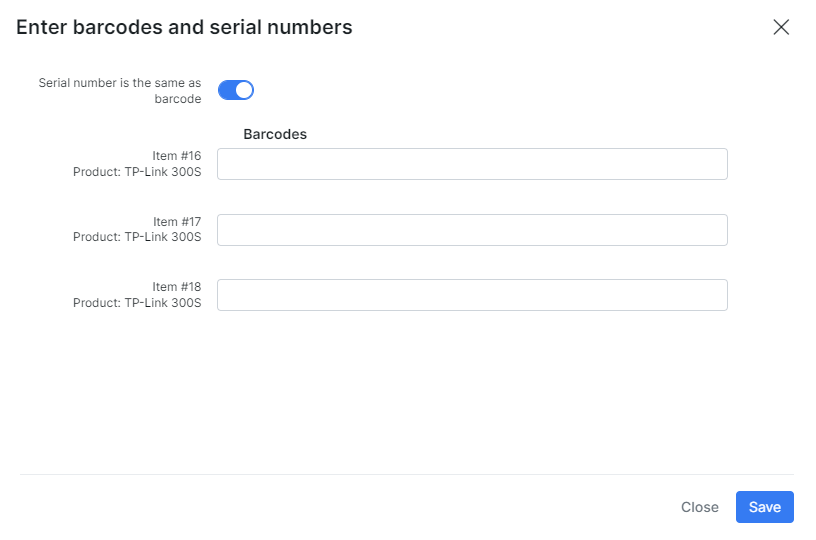Click the Close text button in footer
The width and height of the screenshot is (816, 540).
click(x=699, y=507)
